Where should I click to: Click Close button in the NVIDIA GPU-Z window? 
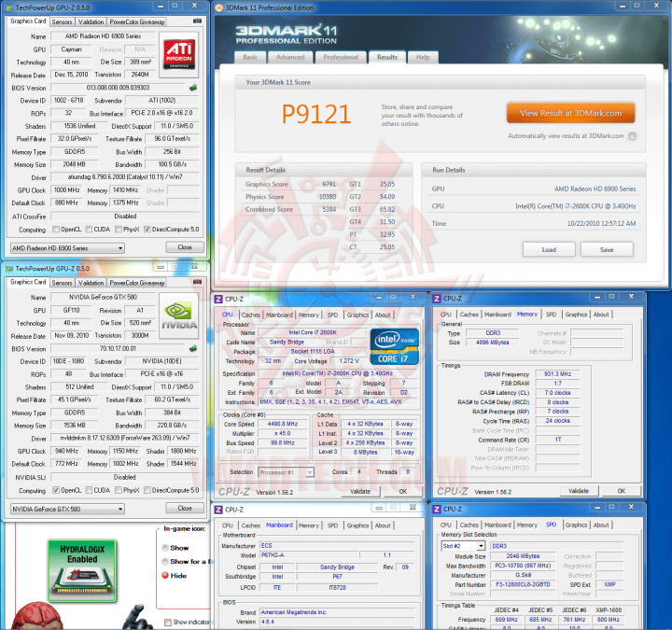pos(185,508)
